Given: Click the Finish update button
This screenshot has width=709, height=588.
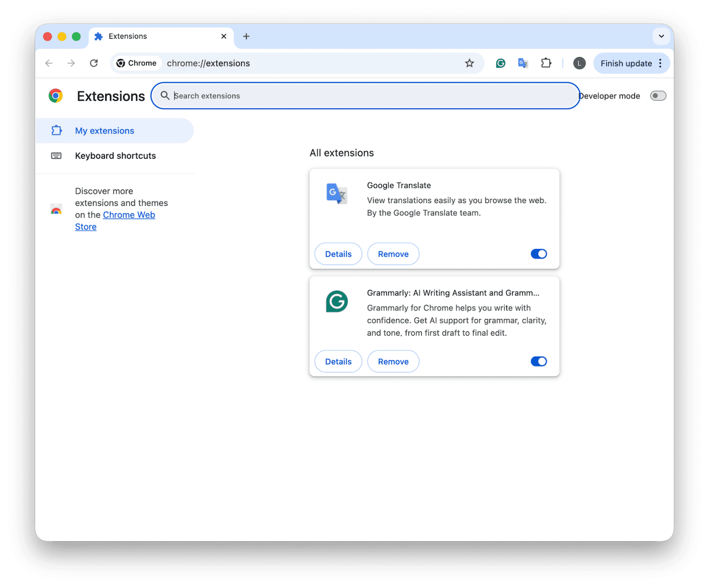Looking at the screenshot, I should (x=626, y=63).
